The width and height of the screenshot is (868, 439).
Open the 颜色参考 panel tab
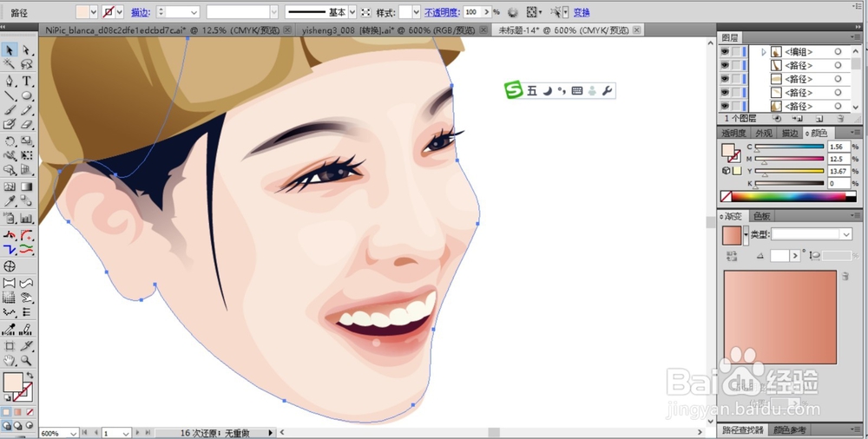coord(789,429)
